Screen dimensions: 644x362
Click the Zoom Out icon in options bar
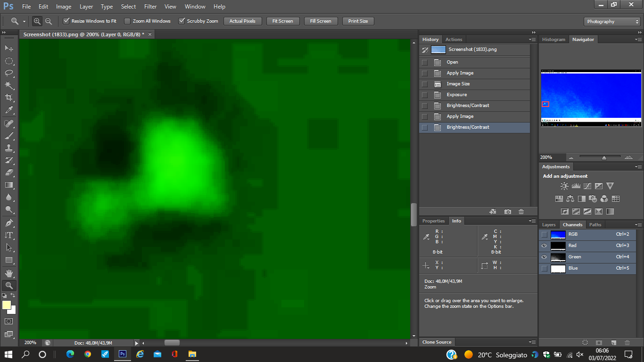coord(49,21)
